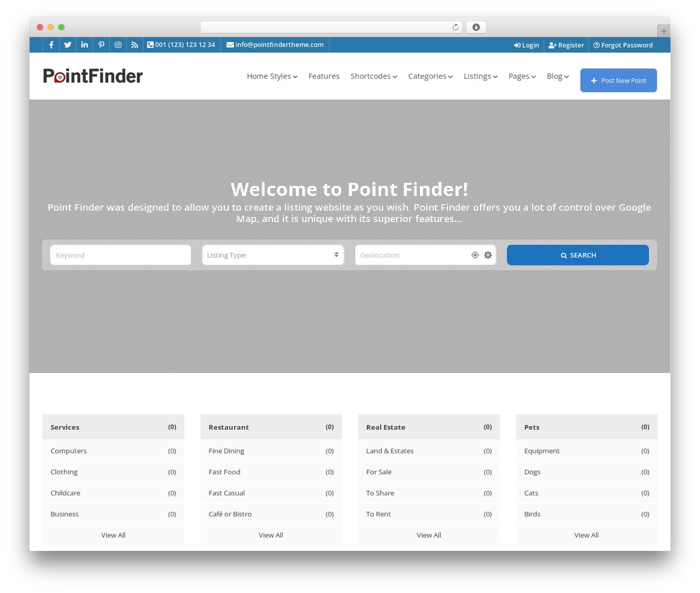The image size is (700, 593).
Task: Open the Pinterest social icon
Action: tap(101, 45)
